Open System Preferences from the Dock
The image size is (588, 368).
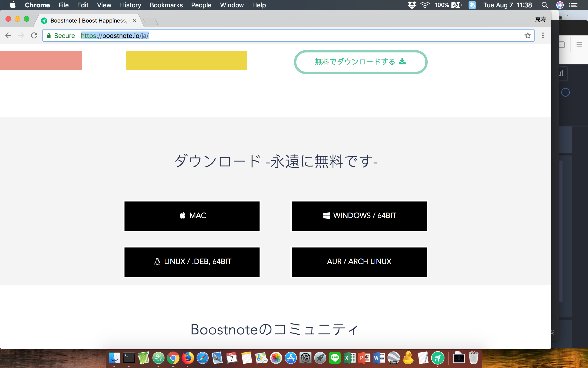305,358
